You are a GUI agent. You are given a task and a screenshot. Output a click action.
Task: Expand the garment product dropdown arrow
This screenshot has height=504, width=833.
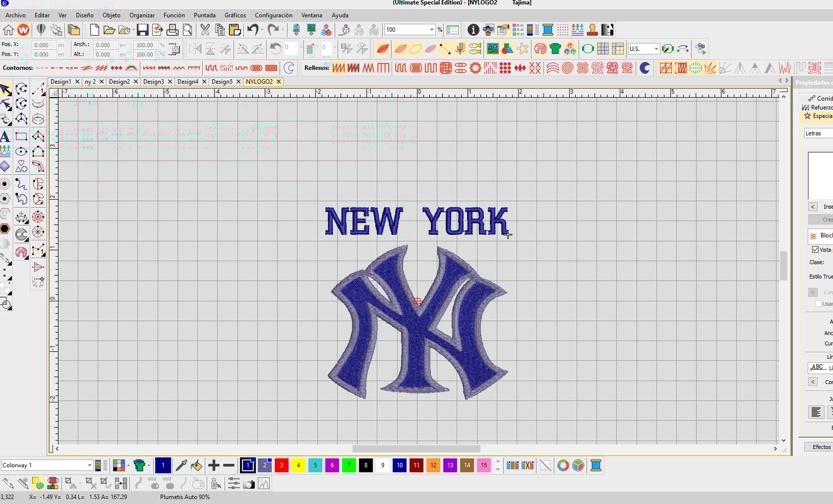[149, 465]
